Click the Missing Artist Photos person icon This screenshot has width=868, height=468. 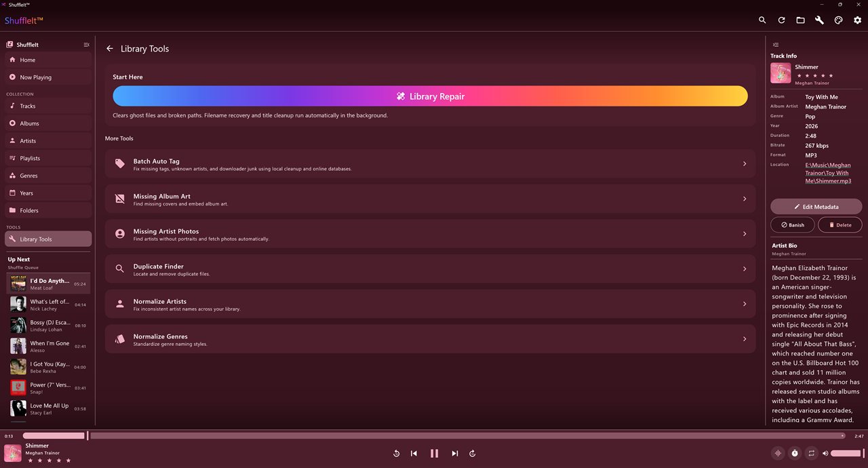[120, 234]
